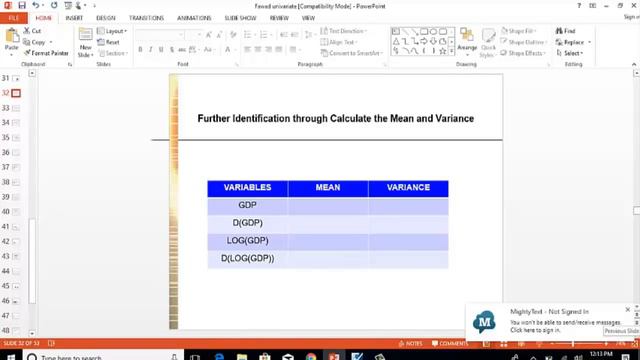Justify the paragraph text

coord(279,49)
